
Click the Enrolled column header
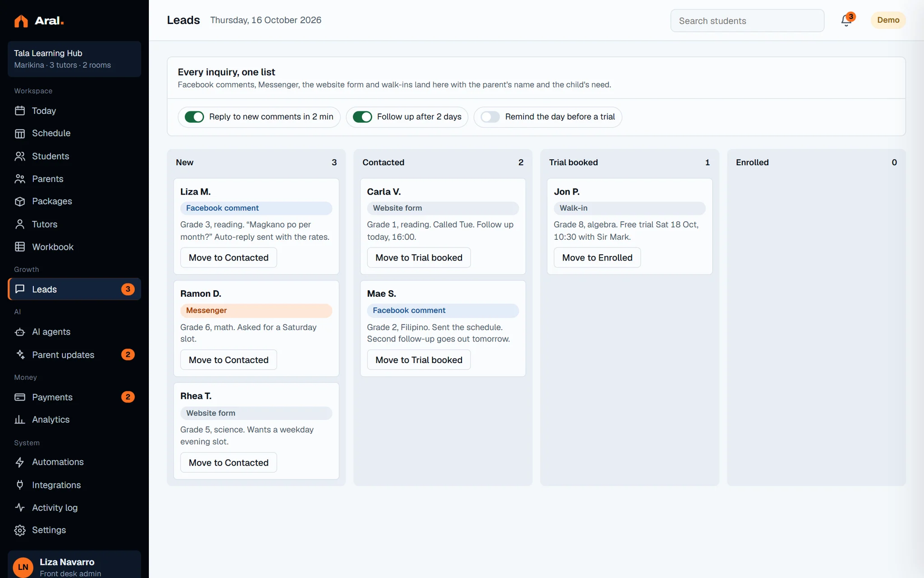pos(816,163)
